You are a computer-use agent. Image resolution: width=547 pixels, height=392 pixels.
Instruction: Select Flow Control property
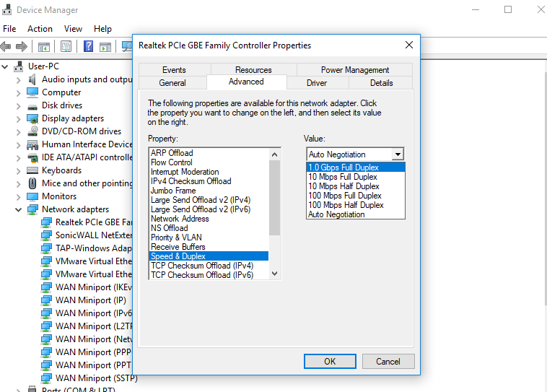coord(209,162)
